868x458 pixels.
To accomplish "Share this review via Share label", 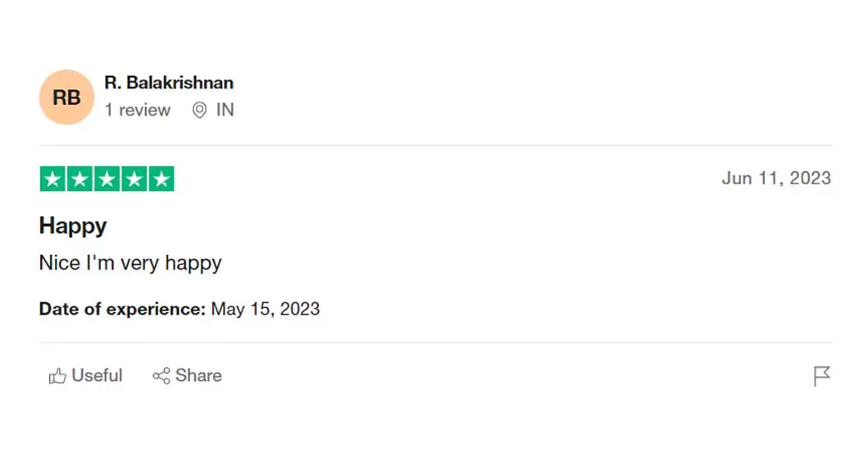I will pyautogui.click(x=198, y=375).
